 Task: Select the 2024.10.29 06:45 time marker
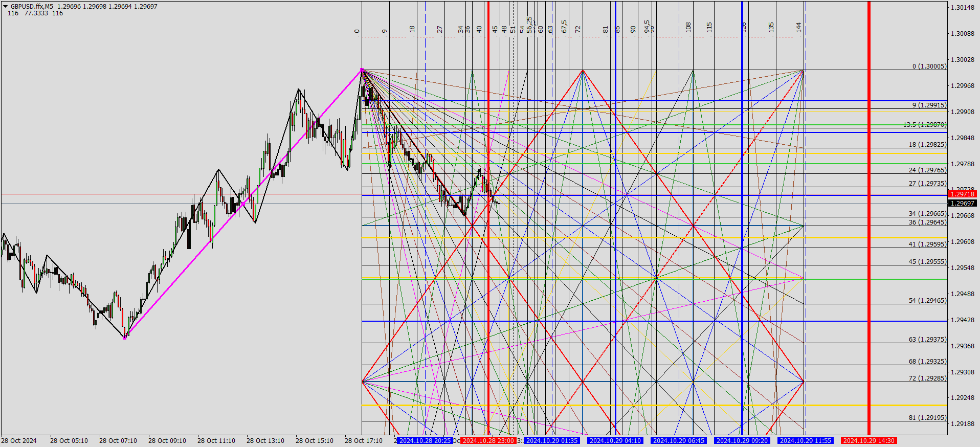point(679,440)
